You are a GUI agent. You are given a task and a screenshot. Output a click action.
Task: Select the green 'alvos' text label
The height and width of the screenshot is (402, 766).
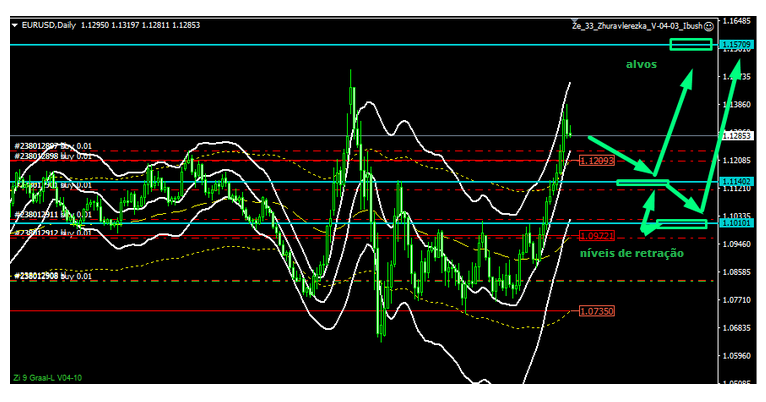pos(642,64)
